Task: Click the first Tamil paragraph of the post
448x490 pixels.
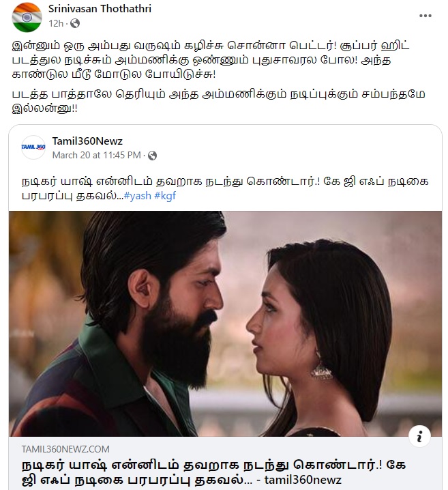Action: pyautogui.click(x=211, y=60)
